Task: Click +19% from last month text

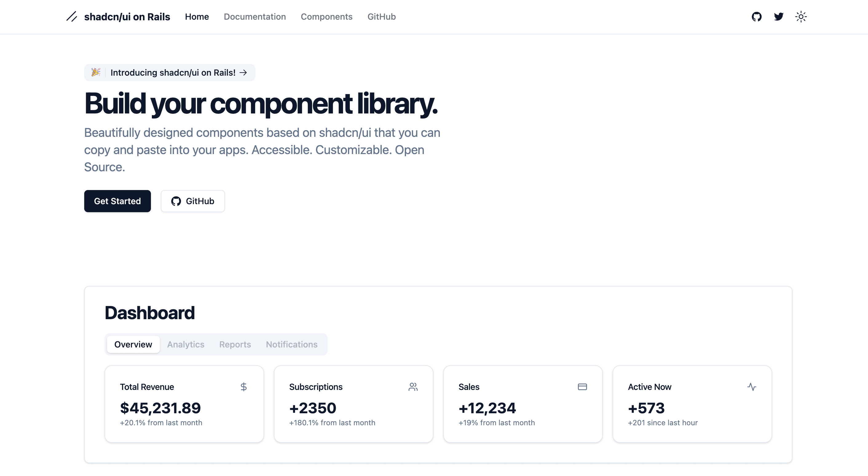Action: 497,422
